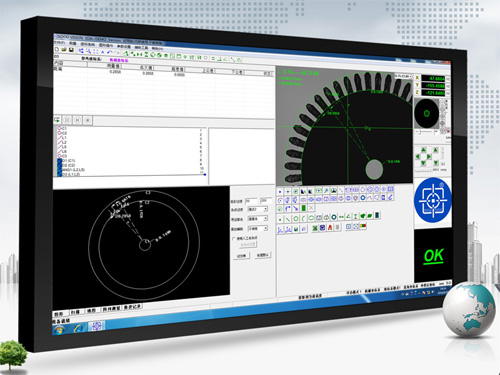Click the blue undo arrow icon

click(110, 52)
